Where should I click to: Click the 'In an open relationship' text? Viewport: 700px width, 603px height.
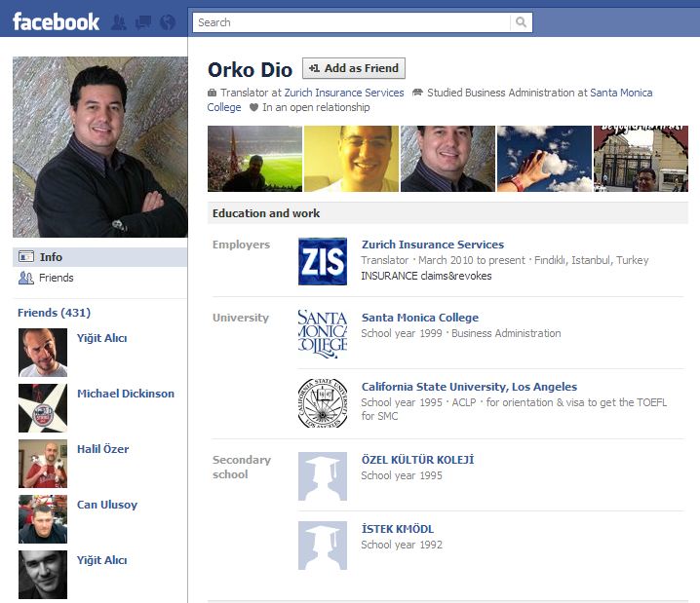point(316,107)
